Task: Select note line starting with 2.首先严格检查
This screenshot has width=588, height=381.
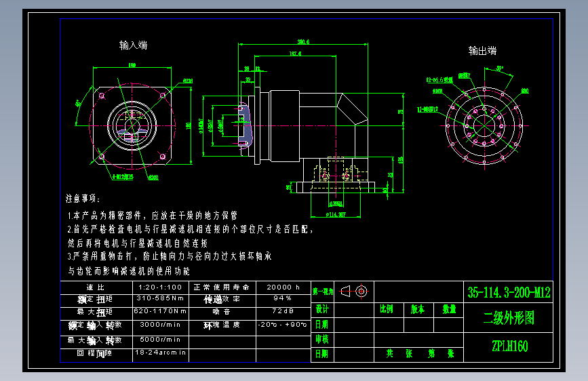Action: point(190,229)
